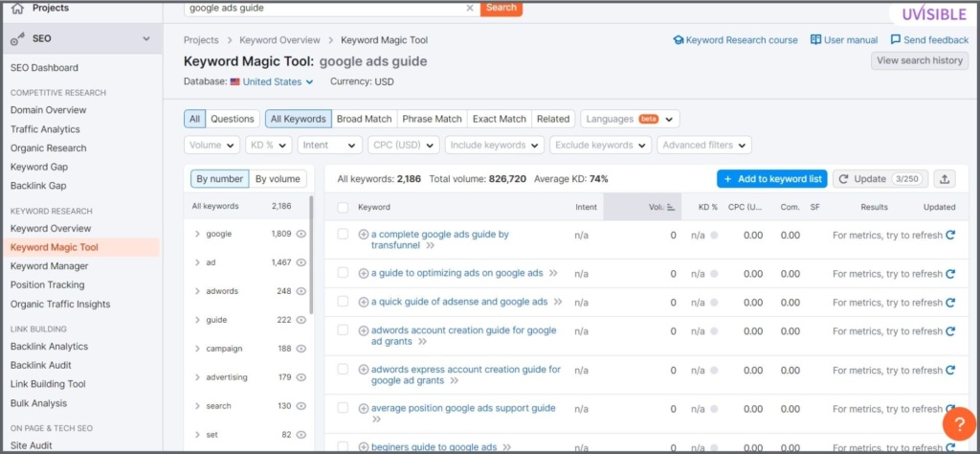Open the CPC (USD) filter dropdown
This screenshot has width=980, height=454.
point(404,145)
